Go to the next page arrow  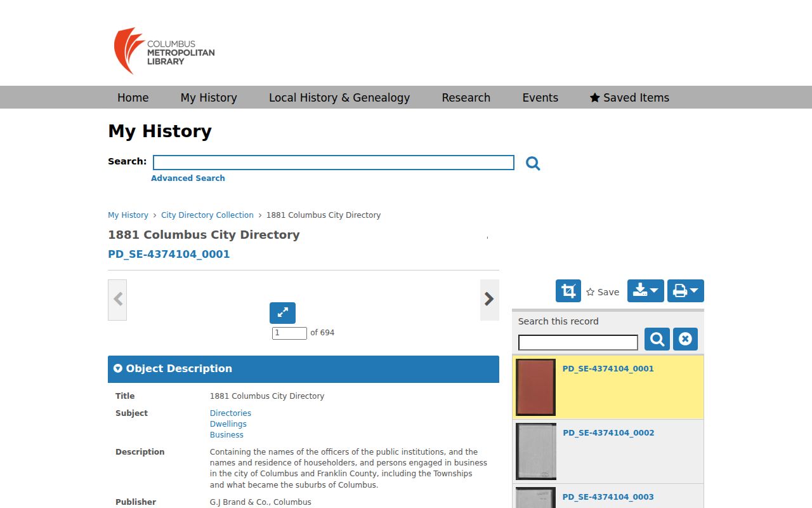coord(489,299)
